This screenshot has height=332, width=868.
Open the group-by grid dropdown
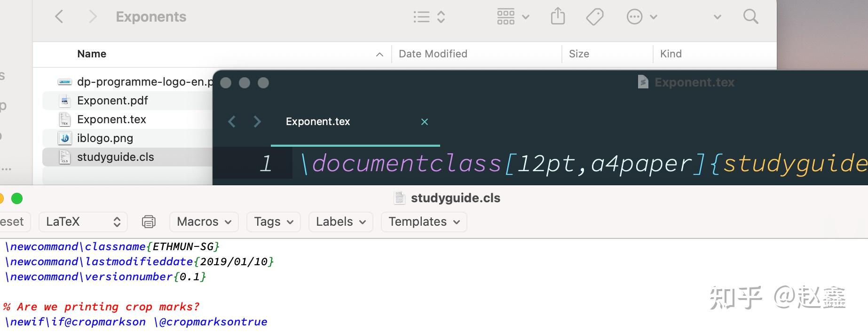pos(513,17)
